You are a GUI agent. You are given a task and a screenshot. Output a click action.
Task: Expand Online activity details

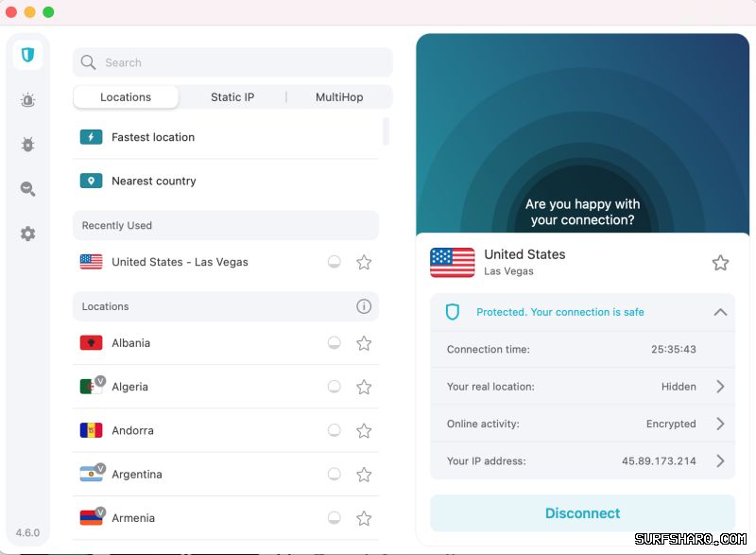[720, 424]
